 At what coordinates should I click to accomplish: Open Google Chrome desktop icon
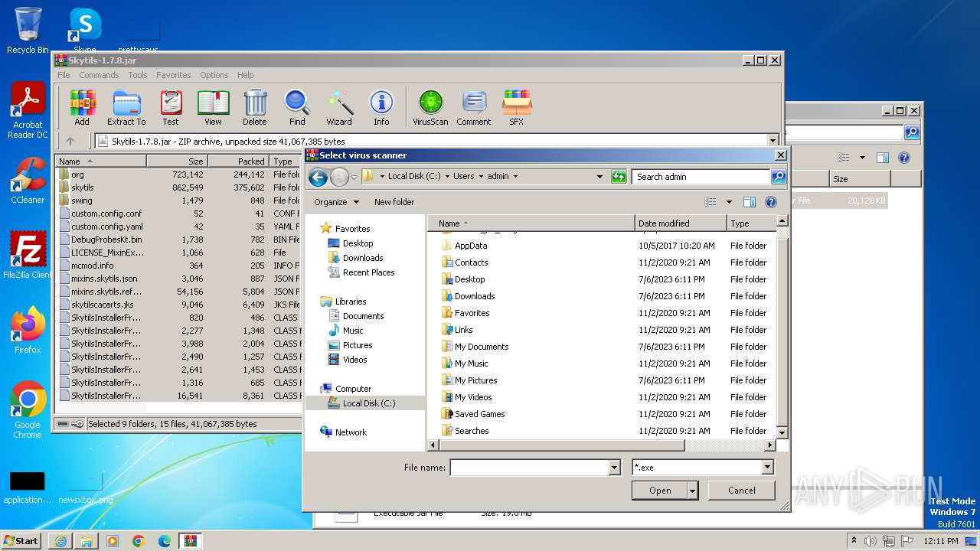click(x=28, y=409)
